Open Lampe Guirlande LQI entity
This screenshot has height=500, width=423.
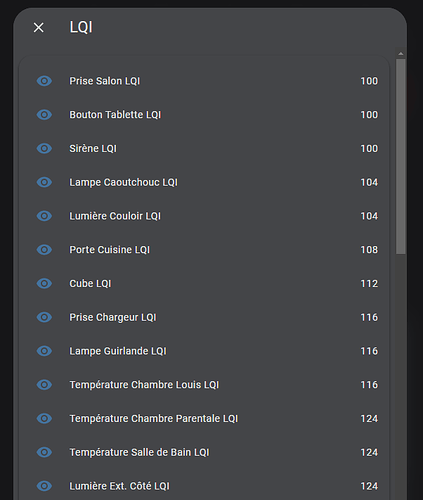coord(204,351)
